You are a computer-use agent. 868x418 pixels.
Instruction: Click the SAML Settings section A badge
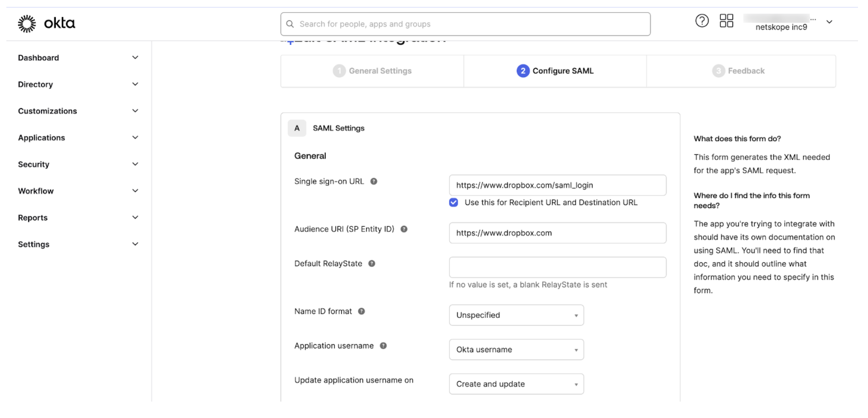coord(297,128)
